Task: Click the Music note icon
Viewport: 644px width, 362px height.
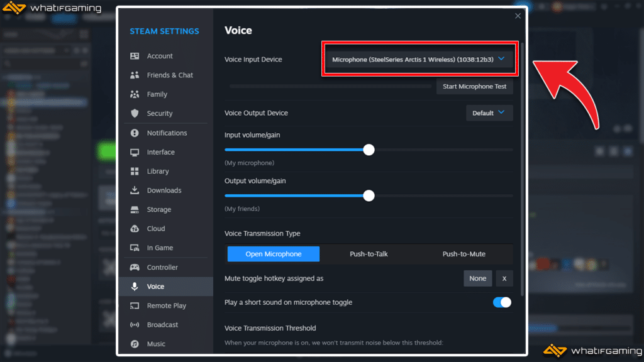Action: [135, 344]
